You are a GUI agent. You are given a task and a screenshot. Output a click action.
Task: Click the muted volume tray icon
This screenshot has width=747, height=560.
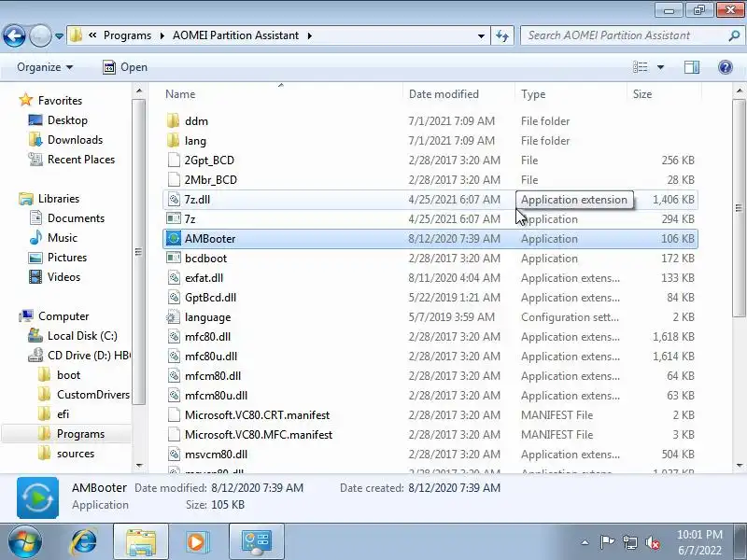[652, 542]
